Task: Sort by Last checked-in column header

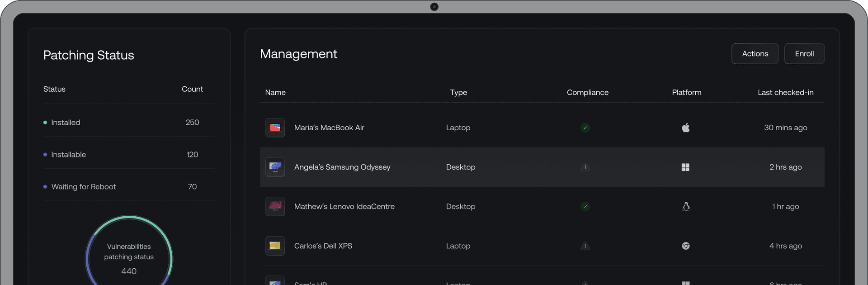Action: 785,92
